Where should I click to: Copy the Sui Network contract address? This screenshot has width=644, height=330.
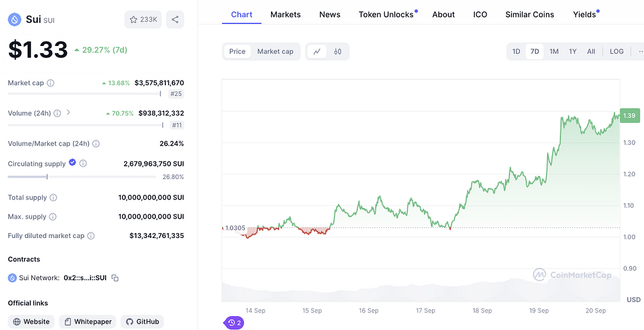click(115, 278)
